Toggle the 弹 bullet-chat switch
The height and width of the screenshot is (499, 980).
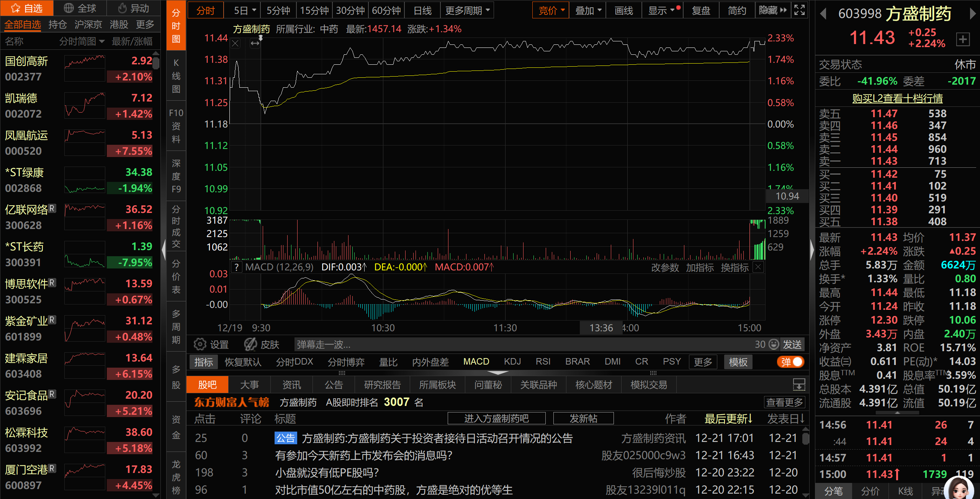pyautogui.click(x=790, y=362)
